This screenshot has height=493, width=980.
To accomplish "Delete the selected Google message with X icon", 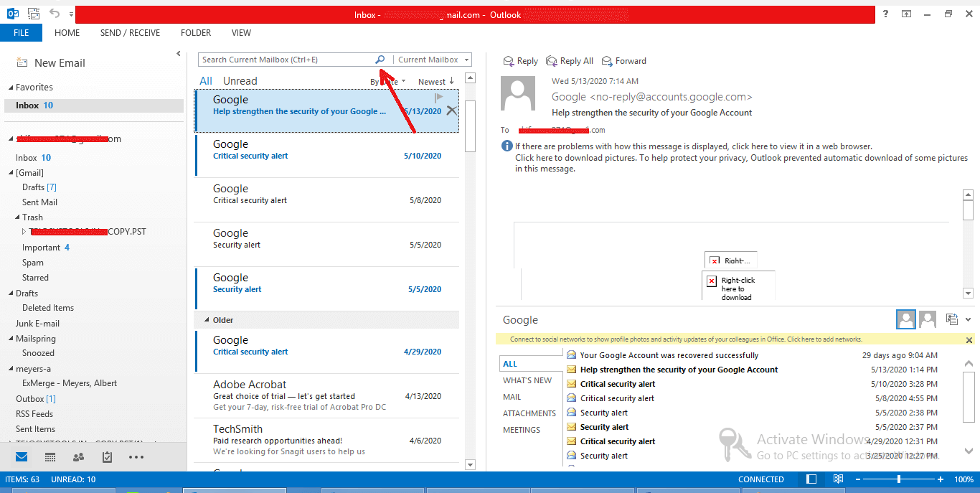I will coord(451,111).
